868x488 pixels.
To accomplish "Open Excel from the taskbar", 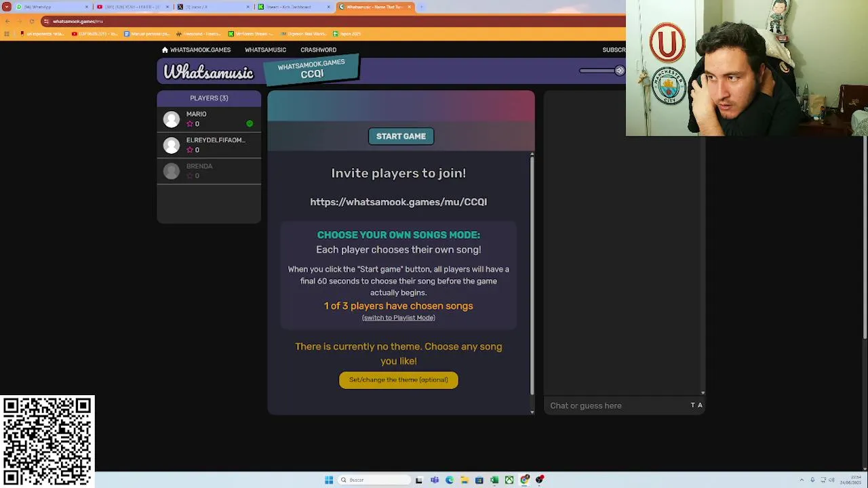I will [x=494, y=480].
